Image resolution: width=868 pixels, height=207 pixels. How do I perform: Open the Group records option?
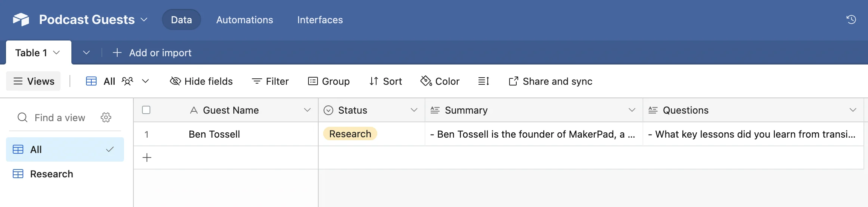click(329, 81)
